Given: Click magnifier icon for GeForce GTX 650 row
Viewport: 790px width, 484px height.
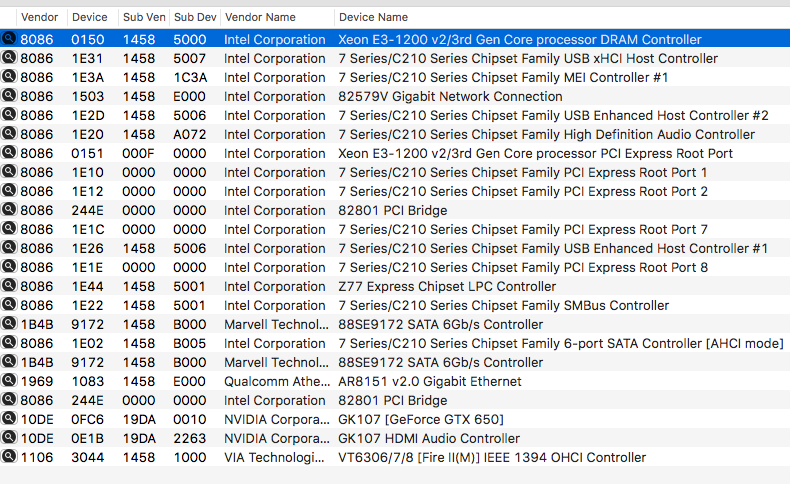Looking at the screenshot, I should [x=10, y=419].
